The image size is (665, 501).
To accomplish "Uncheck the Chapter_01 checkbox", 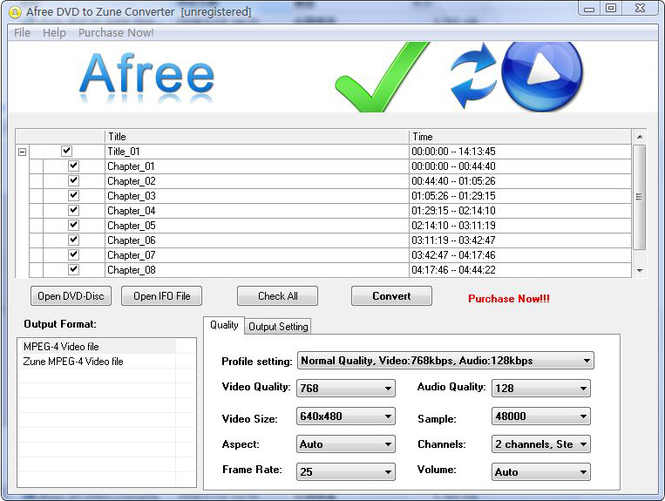I will point(73,166).
